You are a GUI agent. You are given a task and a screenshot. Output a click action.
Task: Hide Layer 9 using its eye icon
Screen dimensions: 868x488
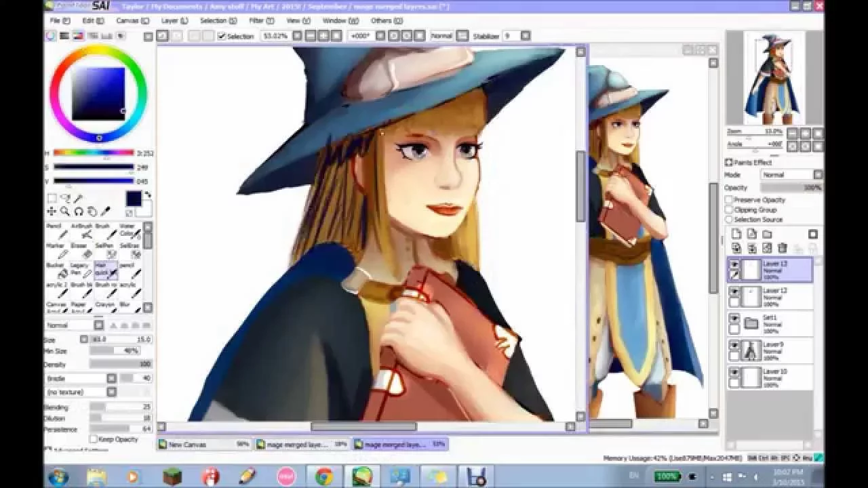734,346
